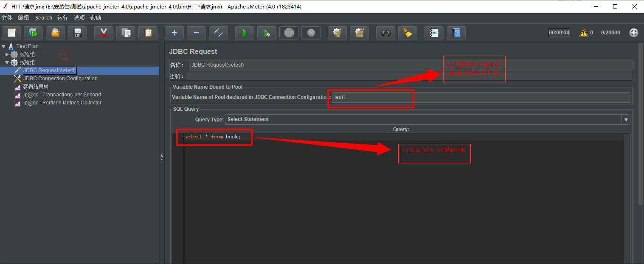This screenshot has height=264, width=644.
Task: Click the Clear All results icon
Action: (359, 33)
